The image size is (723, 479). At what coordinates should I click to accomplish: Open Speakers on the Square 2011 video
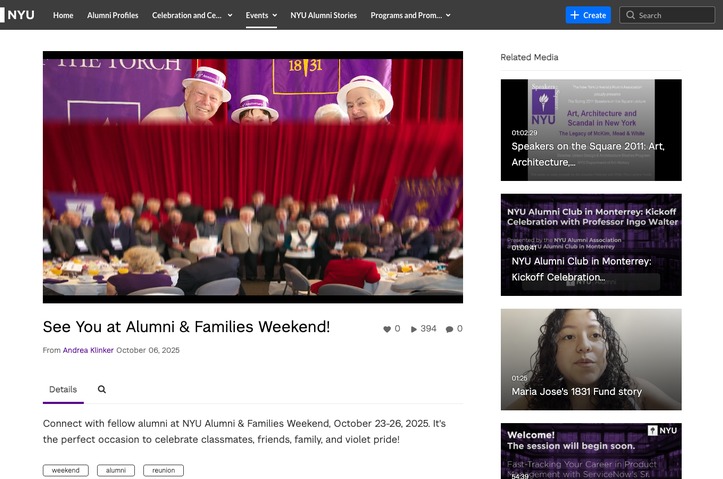pos(591,130)
